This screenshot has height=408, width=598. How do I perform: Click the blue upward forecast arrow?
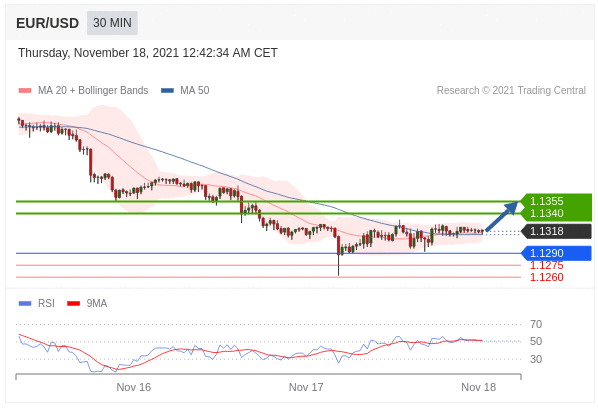click(502, 216)
